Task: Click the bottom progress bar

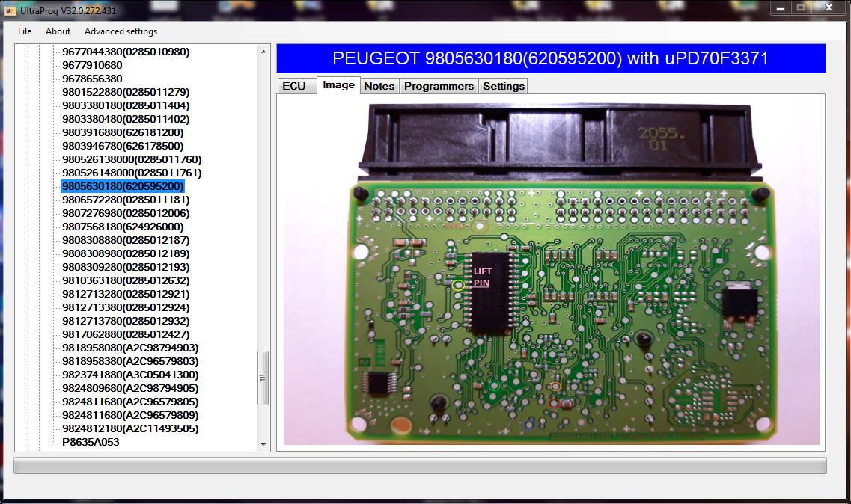Action: [420, 465]
